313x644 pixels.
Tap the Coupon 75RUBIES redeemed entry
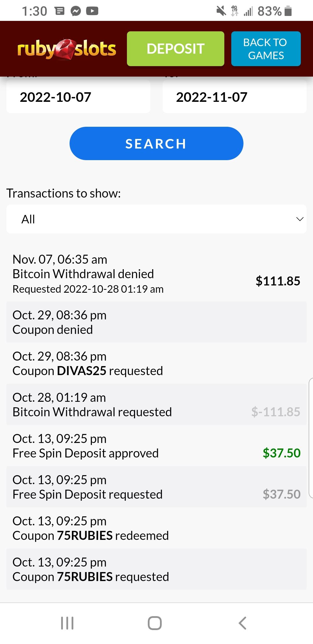click(x=156, y=528)
